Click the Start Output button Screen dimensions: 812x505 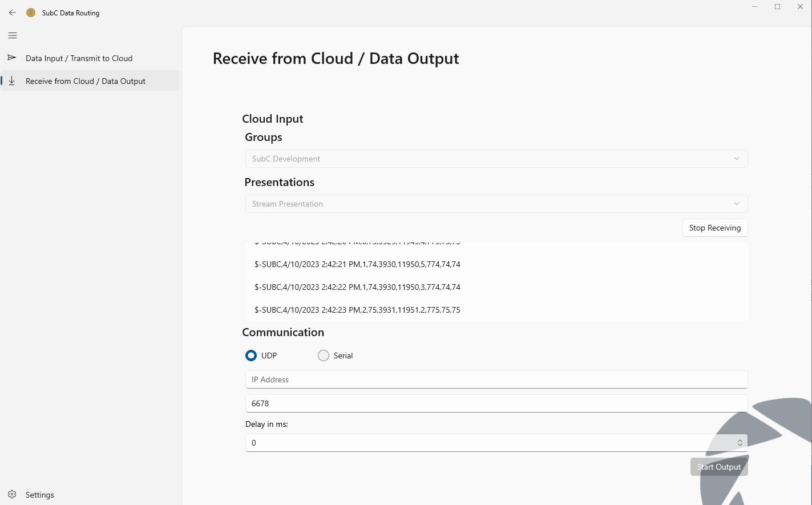(x=718, y=467)
